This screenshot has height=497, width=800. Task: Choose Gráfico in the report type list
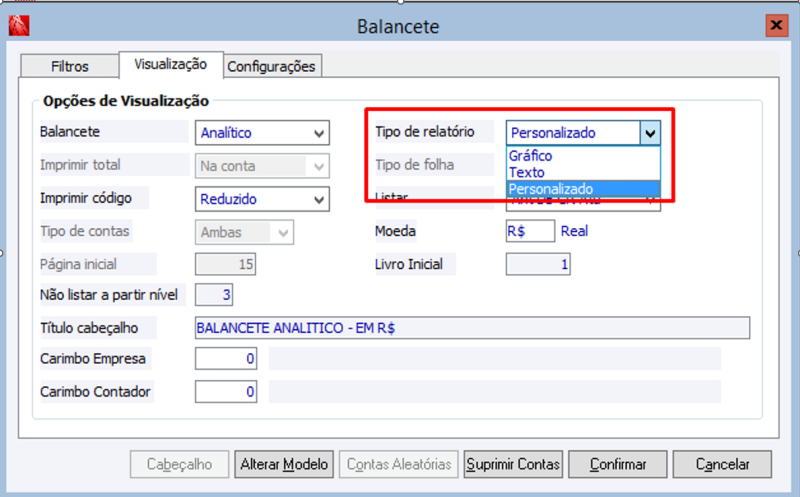click(x=583, y=156)
